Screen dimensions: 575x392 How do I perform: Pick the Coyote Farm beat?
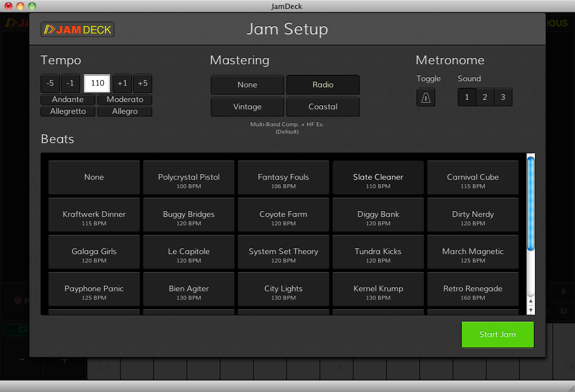pyautogui.click(x=284, y=215)
